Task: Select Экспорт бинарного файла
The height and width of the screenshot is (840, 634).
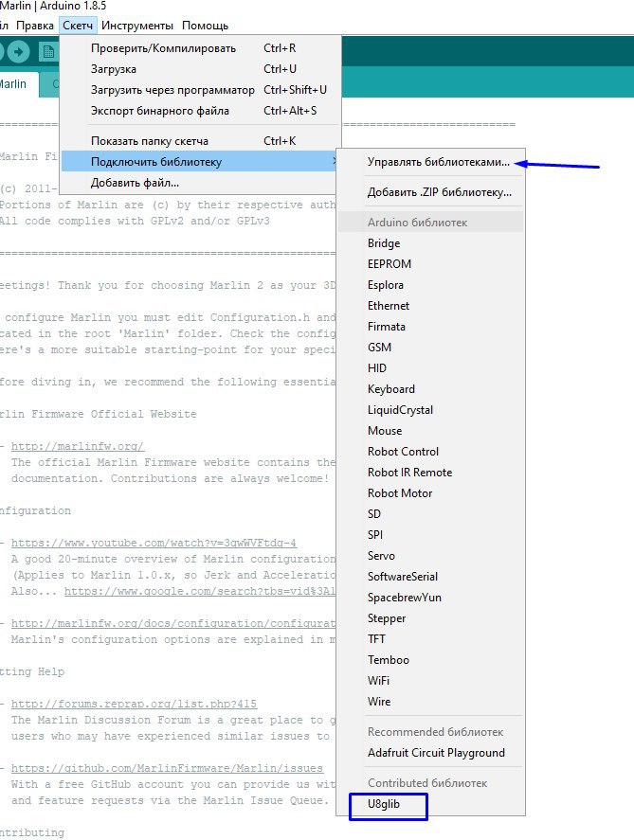Action: (x=201, y=111)
